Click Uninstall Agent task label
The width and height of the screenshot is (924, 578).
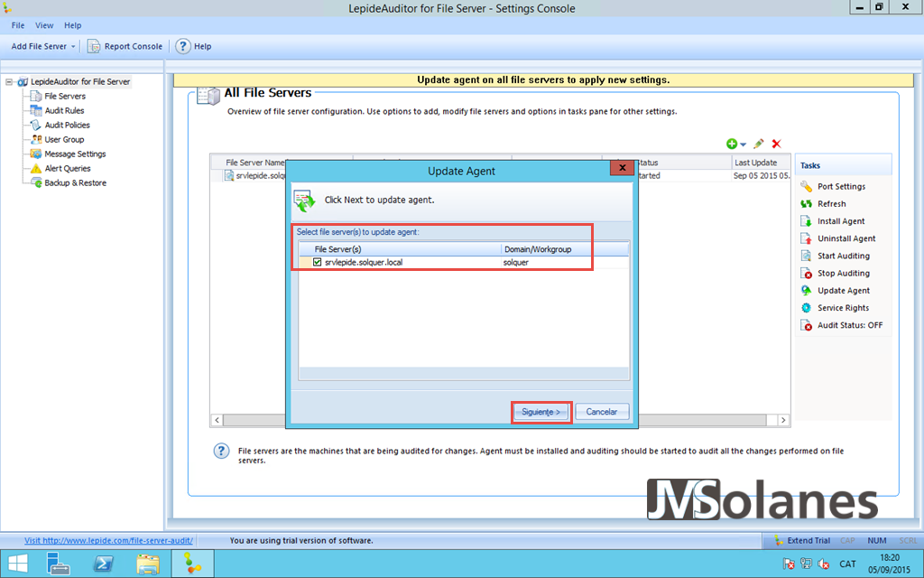pyautogui.click(x=846, y=238)
